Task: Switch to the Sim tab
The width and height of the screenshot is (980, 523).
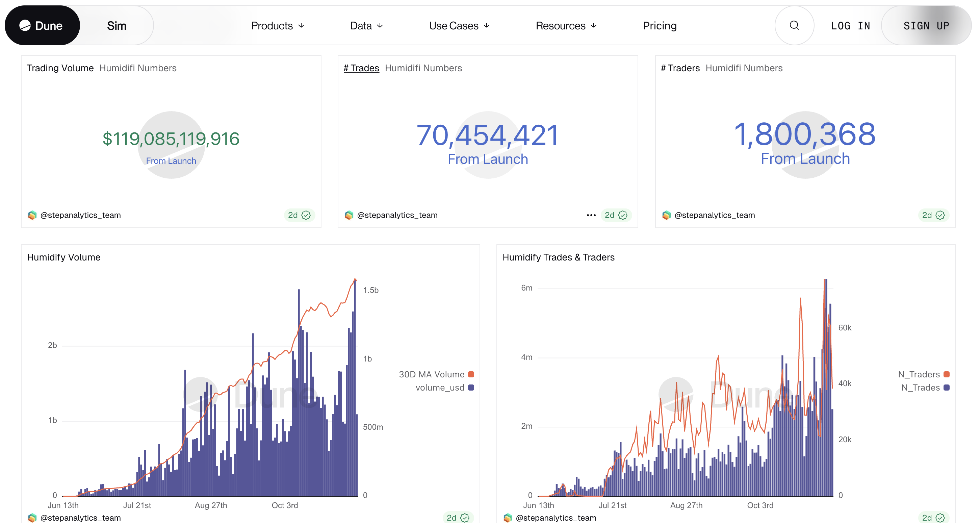Action: tap(117, 25)
